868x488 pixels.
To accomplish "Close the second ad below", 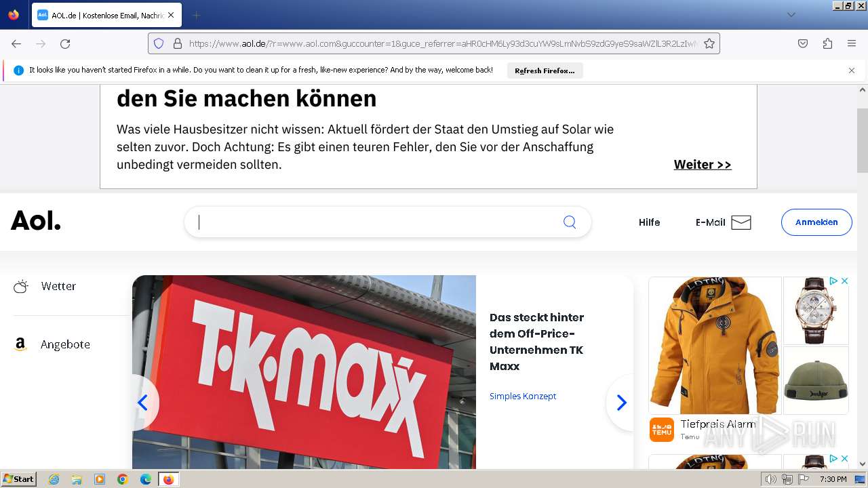I will point(844,459).
